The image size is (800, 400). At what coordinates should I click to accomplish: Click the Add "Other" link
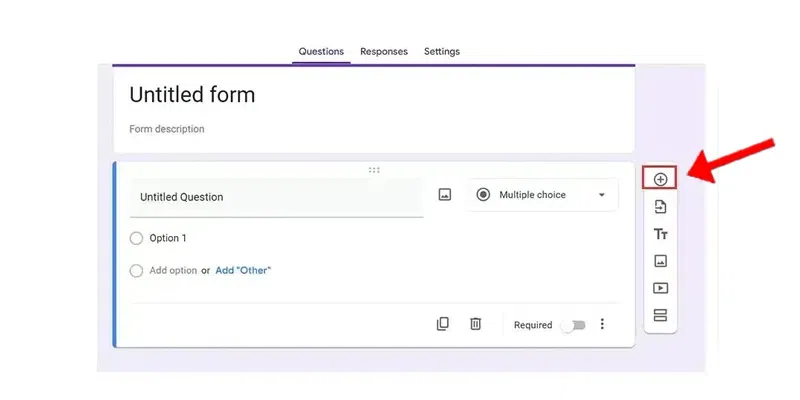click(x=243, y=270)
